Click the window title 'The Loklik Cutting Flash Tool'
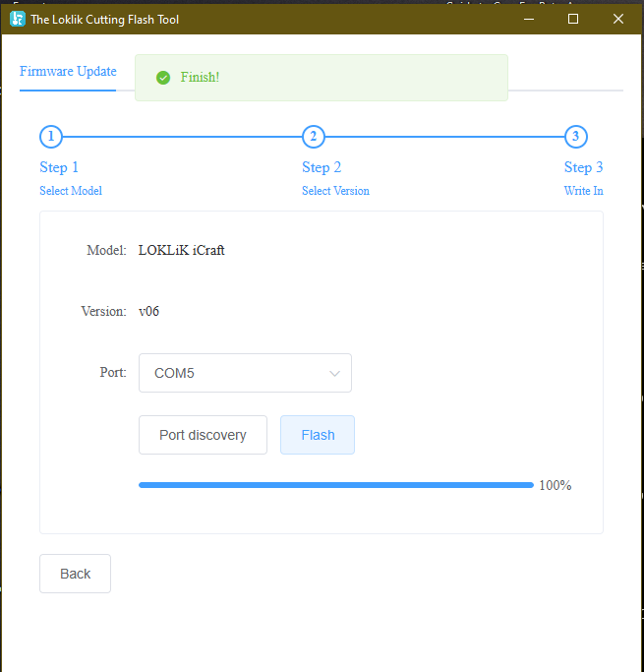Screen dimensions: 644x672 pos(105,20)
